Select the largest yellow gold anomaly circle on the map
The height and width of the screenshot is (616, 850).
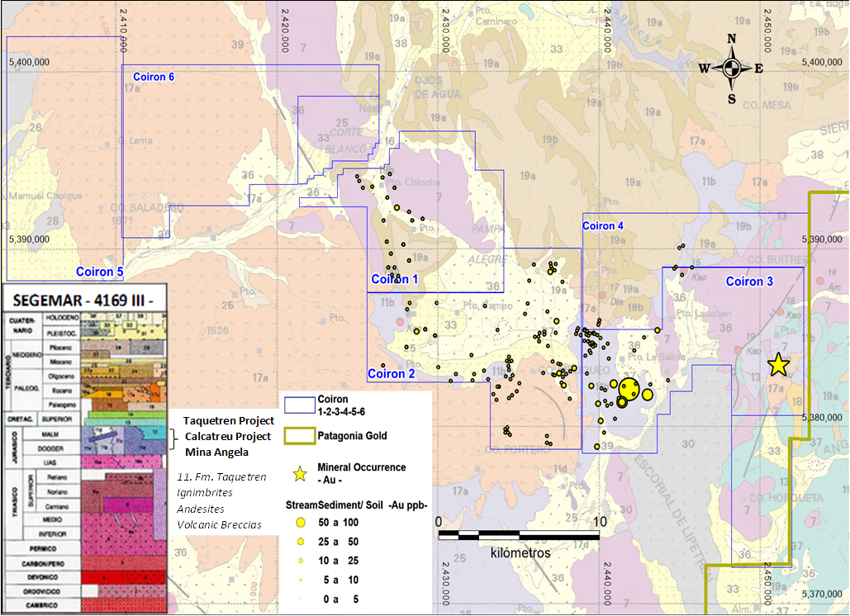[x=629, y=388]
